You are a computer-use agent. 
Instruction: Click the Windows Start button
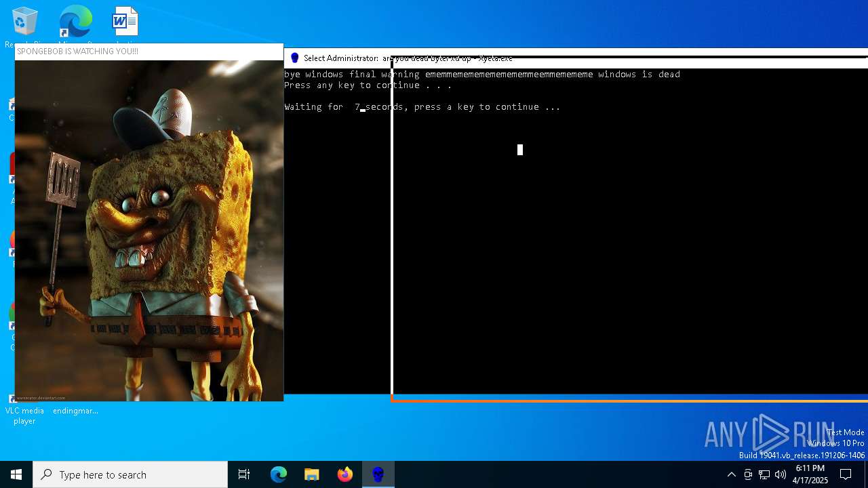click(16, 474)
